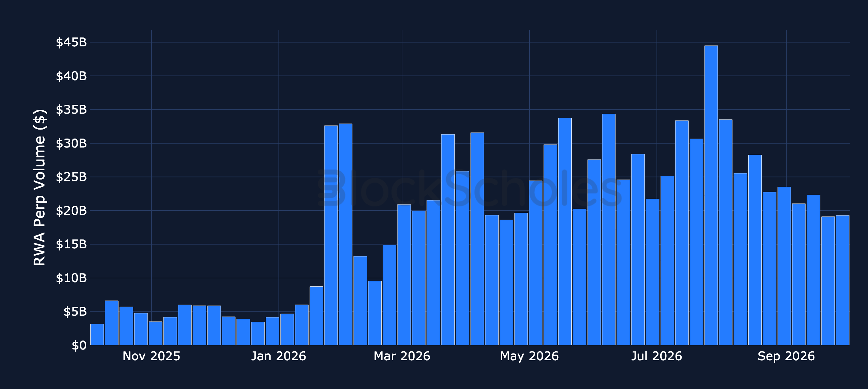Select the Nov 2025 x-axis label
Image resolution: width=868 pixels, height=389 pixels.
(x=151, y=356)
